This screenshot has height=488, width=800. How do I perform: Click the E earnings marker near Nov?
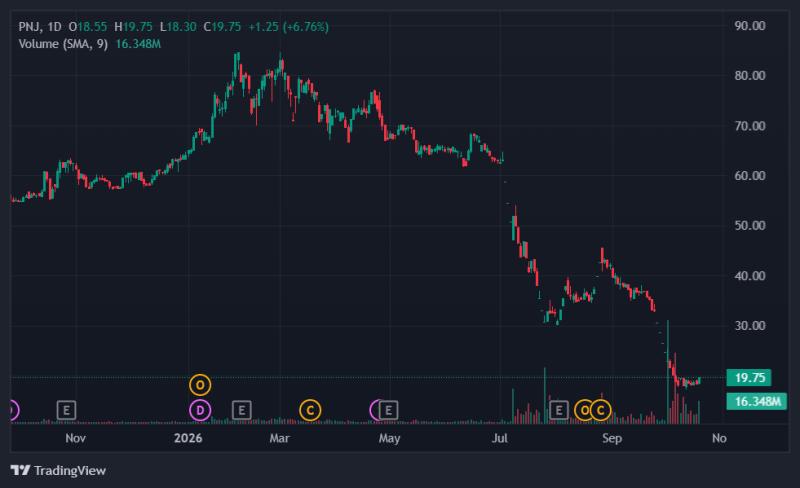66,410
